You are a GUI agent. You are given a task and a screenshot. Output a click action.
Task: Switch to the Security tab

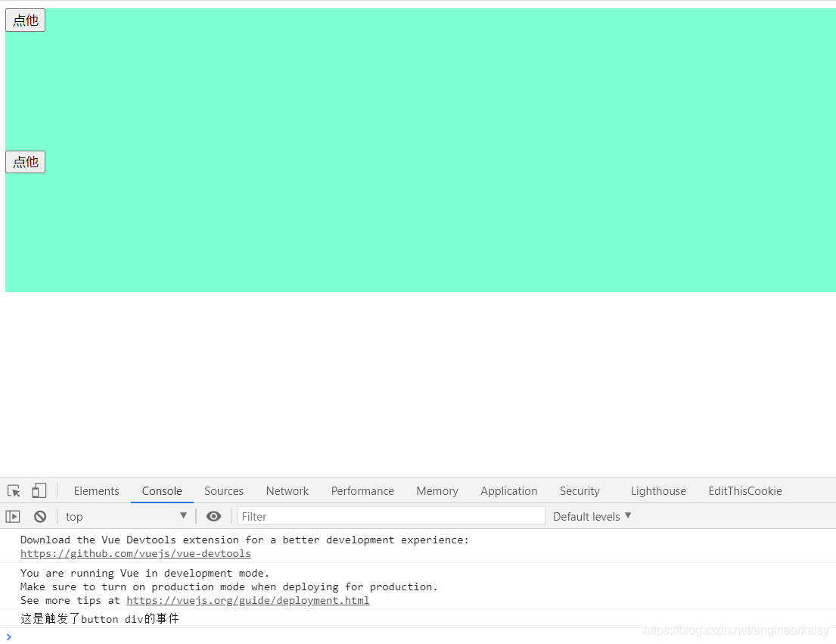click(x=580, y=491)
